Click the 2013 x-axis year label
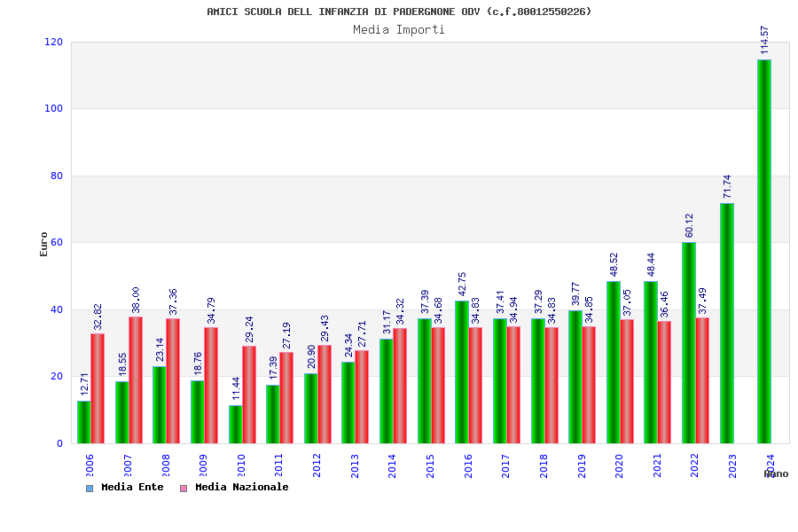This screenshot has height=532, width=798. 355,465
